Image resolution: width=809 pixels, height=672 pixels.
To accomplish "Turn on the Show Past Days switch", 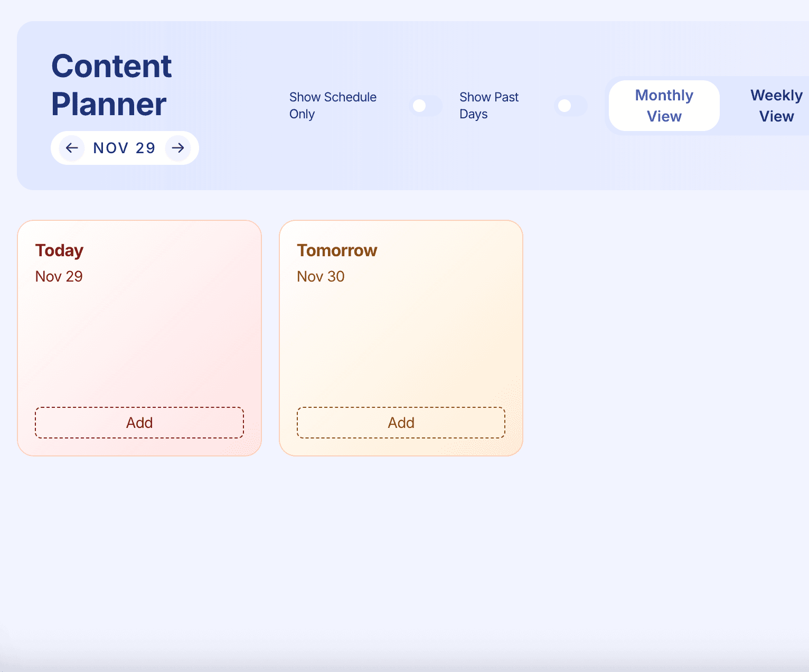I will [571, 106].
